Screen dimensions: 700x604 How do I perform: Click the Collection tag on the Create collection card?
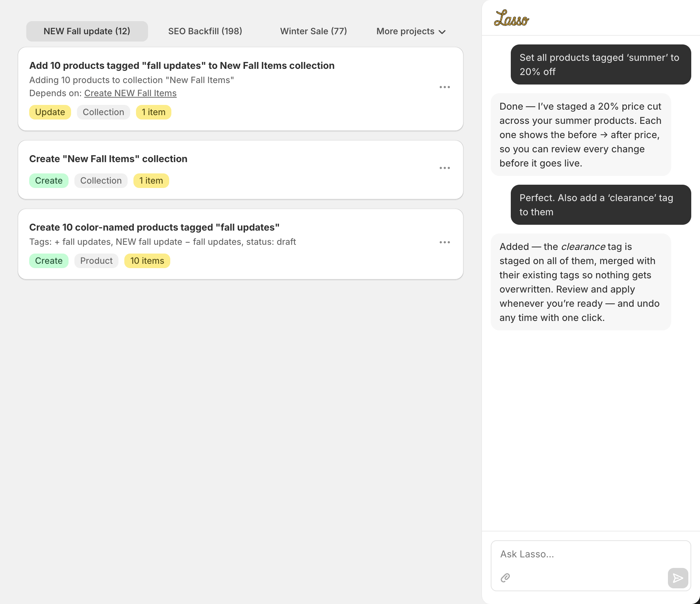click(x=101, y=181)
